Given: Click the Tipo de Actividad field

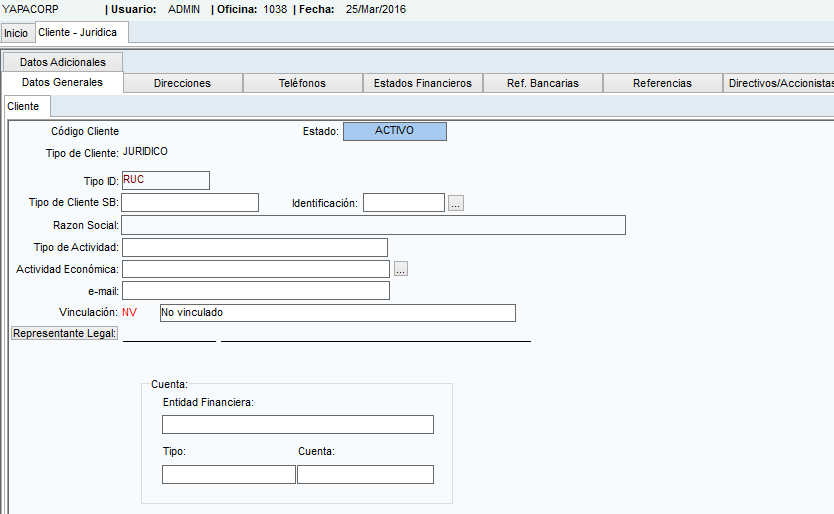Looking at the screenshot, I should pyautogui.click(x=255, y=247).
